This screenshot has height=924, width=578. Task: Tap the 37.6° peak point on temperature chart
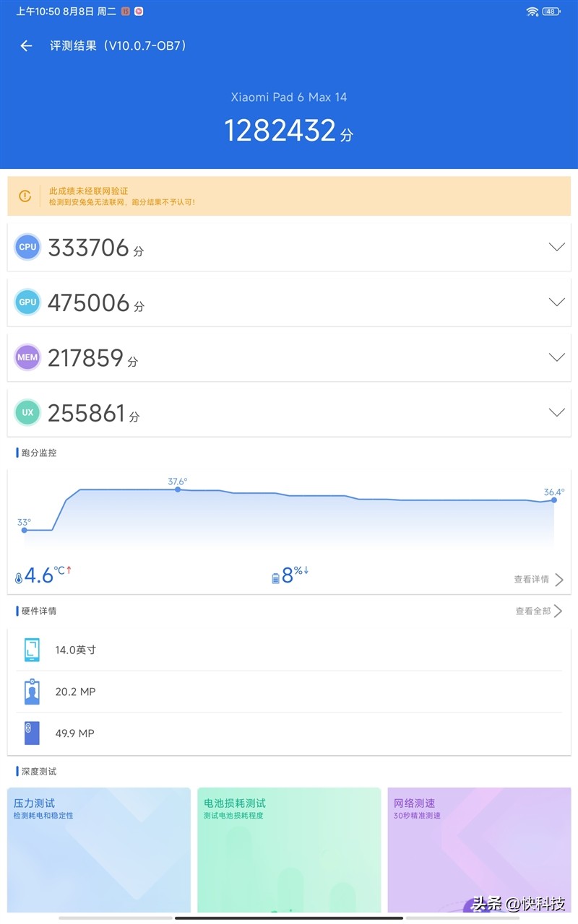coord(178,489)
